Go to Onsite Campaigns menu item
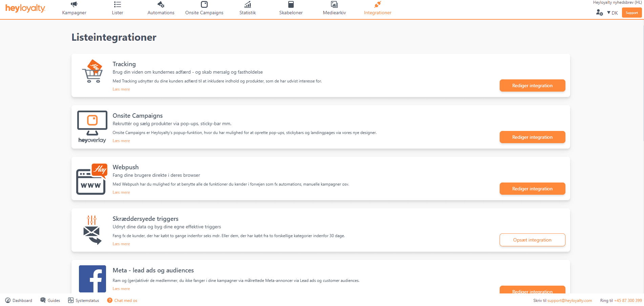The width and height of the screenshot is (644, 306). [x=204, y=13]
